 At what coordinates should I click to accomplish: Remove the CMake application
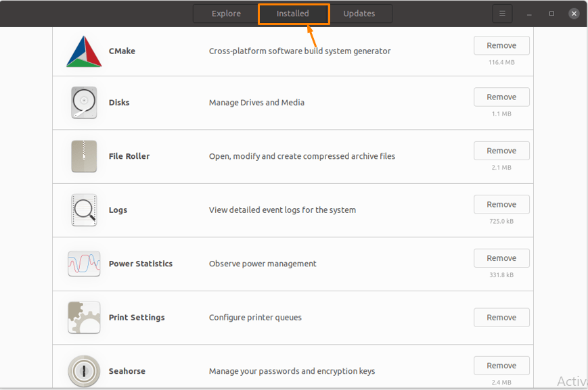(501, 45)
